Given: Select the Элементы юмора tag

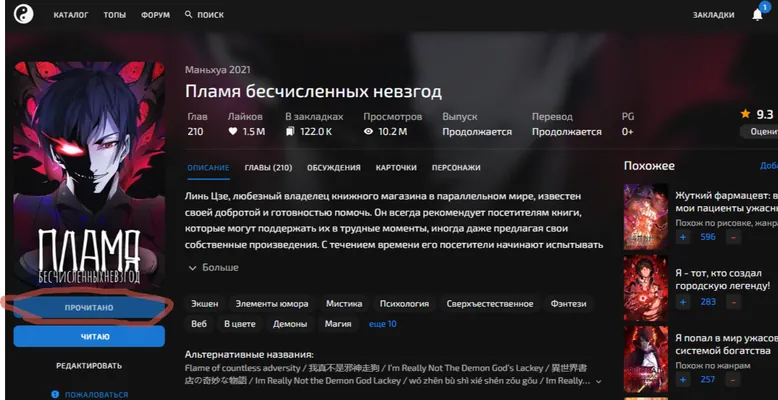Looking at the screenshot, I should tap(272, 304).
